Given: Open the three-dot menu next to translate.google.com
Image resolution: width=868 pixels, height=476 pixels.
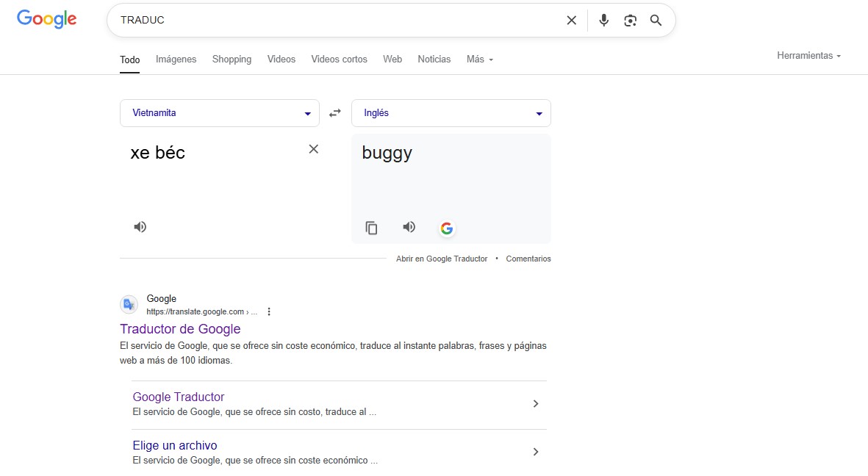Looking at the screenshot, I should [269, 311].
